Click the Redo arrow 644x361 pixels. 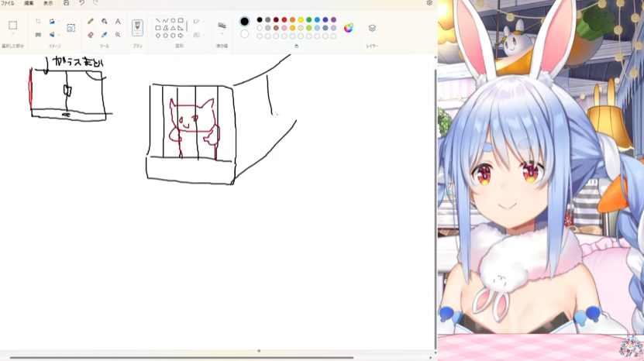[x=95, y=3]
